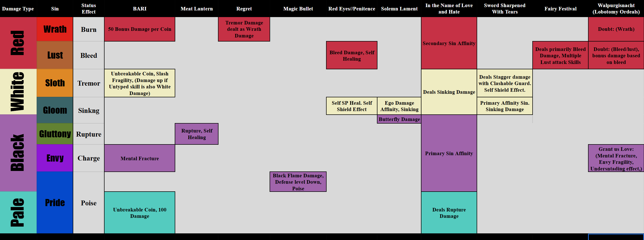Select the Solemn Lament header
The width and height of the screenshot is (644, 240).
tap(399, 9)
